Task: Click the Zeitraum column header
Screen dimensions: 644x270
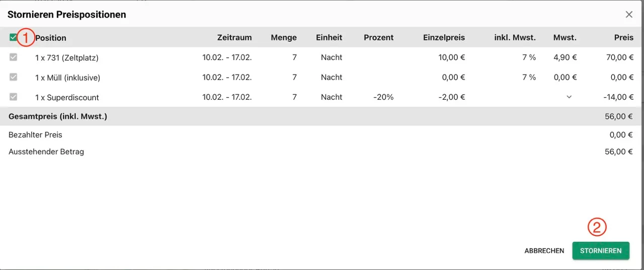Action: (x=234, y=37)
